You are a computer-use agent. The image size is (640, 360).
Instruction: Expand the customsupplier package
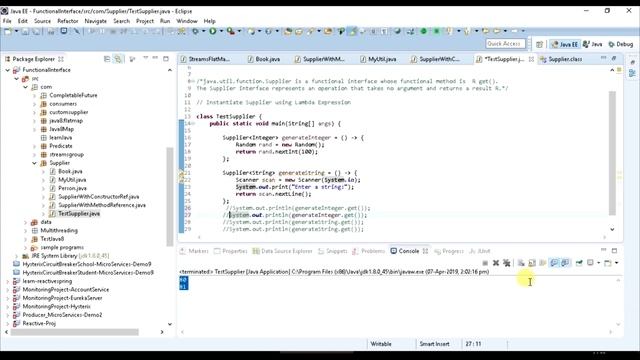click(34, 112)
